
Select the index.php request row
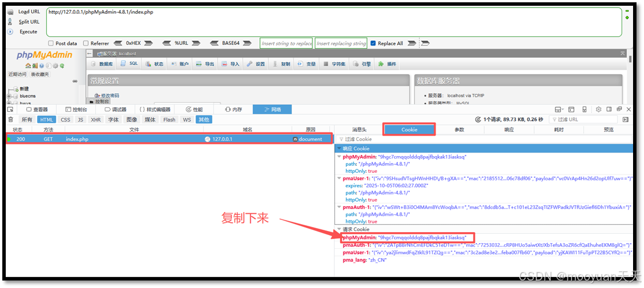169,139
